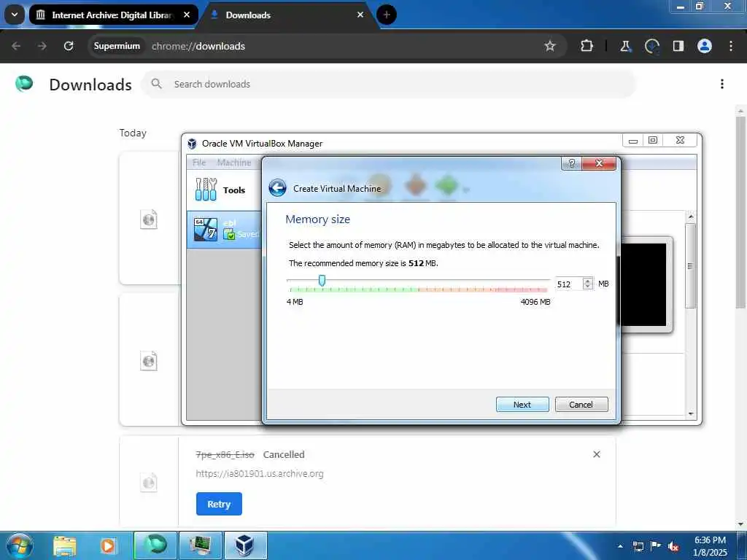
Task: Go back in the browser
Action: [16, 46]
